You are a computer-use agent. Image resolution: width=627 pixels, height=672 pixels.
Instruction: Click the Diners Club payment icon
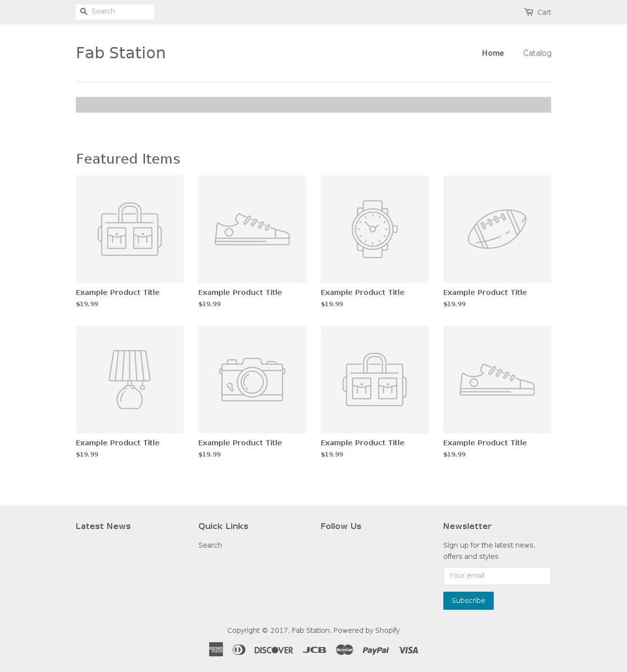pos(238,650)
